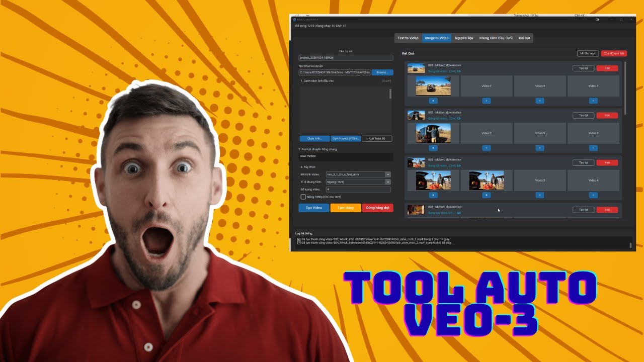The height and width of the screenshot is (362, 644).
Task: Click the plus button under item 003's first video
Action: pos(433,195)
